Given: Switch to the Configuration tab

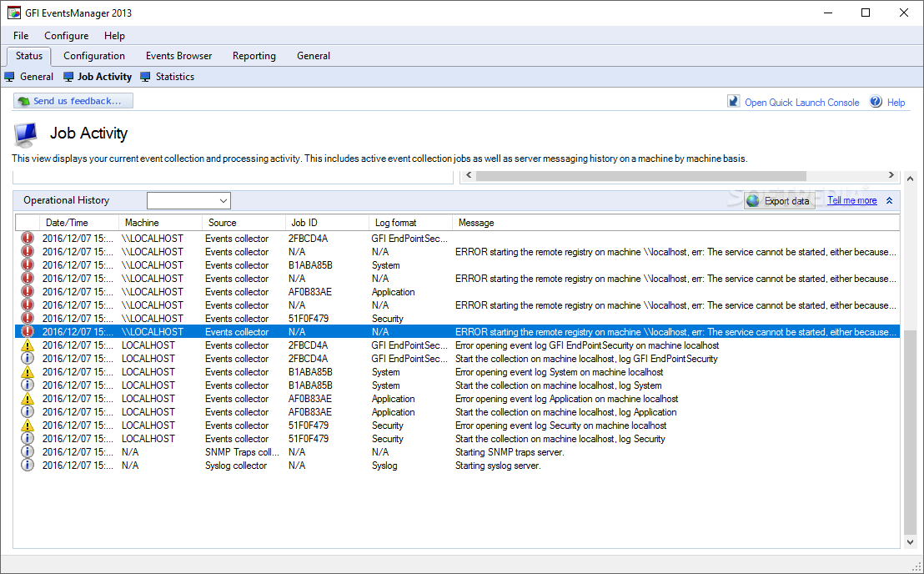Looking at the screenshot, I should coord(94,56).
